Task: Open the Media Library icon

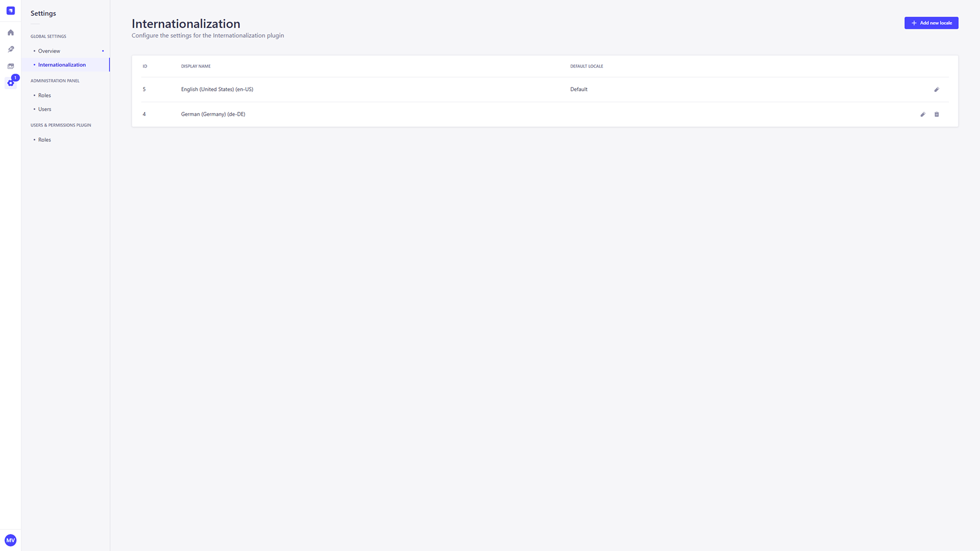Action: click(x=10, y=66)
